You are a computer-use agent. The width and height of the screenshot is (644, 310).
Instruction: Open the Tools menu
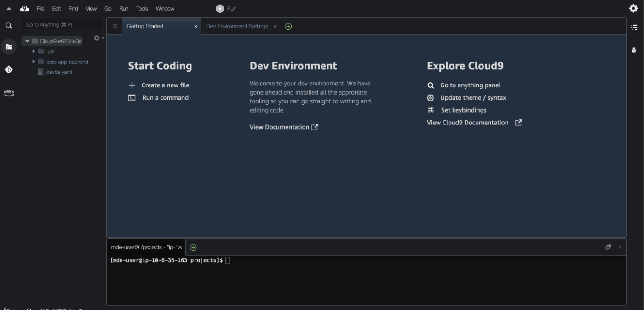pos(142,8)
